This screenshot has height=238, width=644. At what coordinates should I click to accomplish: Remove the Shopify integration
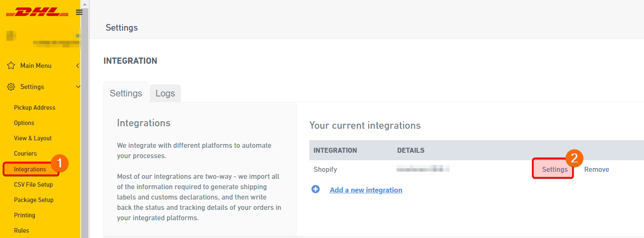click(x=596, y=169)
